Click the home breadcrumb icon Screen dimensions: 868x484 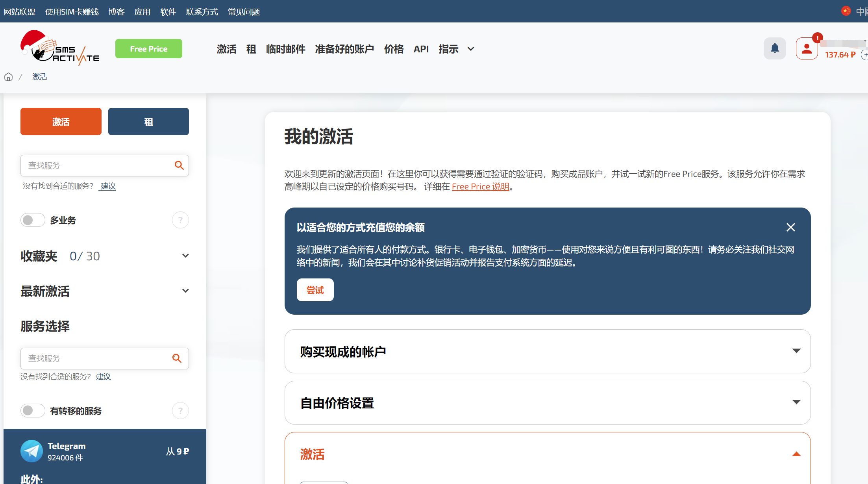(9, 77)
